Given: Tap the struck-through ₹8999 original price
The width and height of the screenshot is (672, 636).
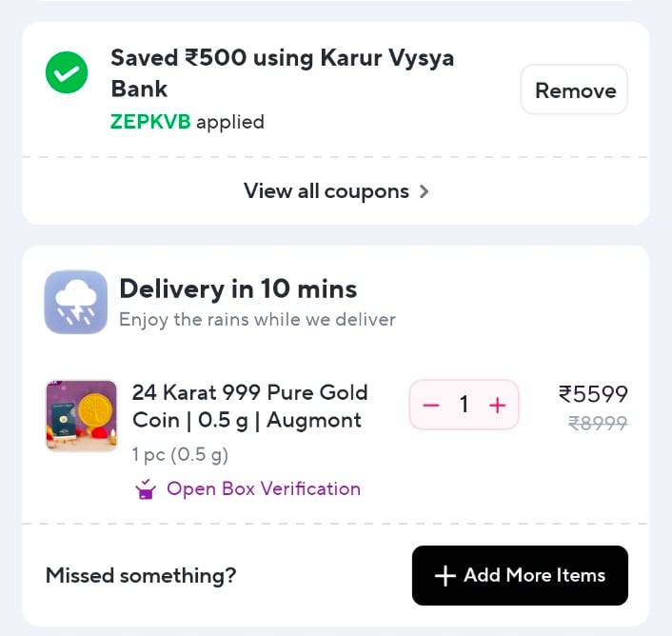Looking at the screenshot, I should [598, 424].
